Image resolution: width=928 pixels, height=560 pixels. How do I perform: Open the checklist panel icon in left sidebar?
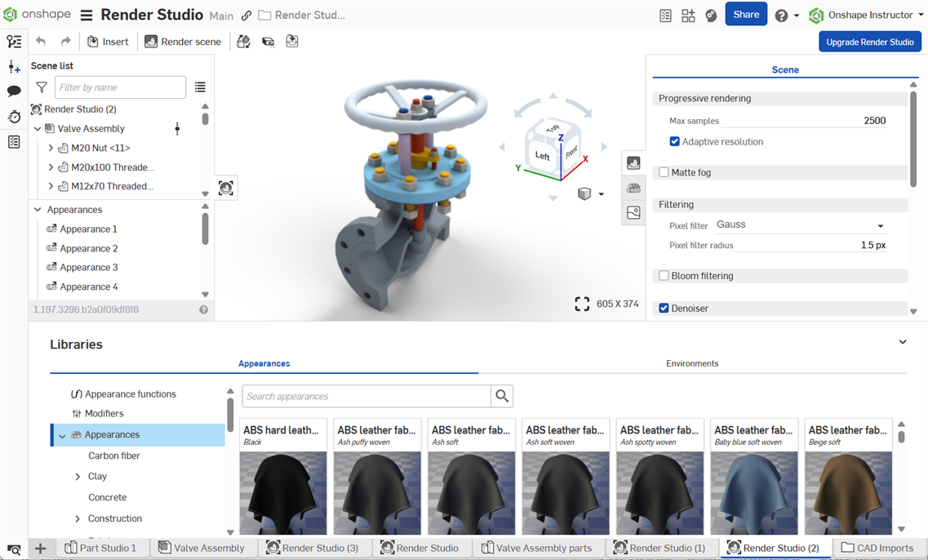pos(14,142)
